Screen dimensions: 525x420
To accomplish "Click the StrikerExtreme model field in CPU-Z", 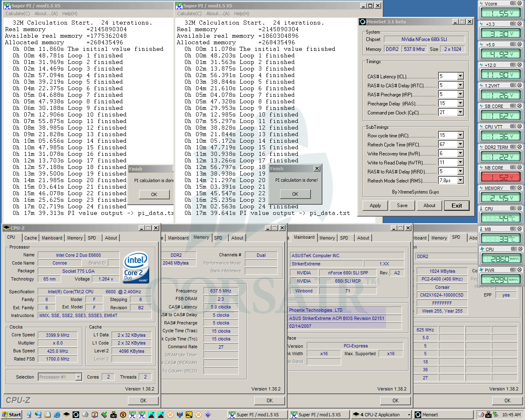I will 326,264.
